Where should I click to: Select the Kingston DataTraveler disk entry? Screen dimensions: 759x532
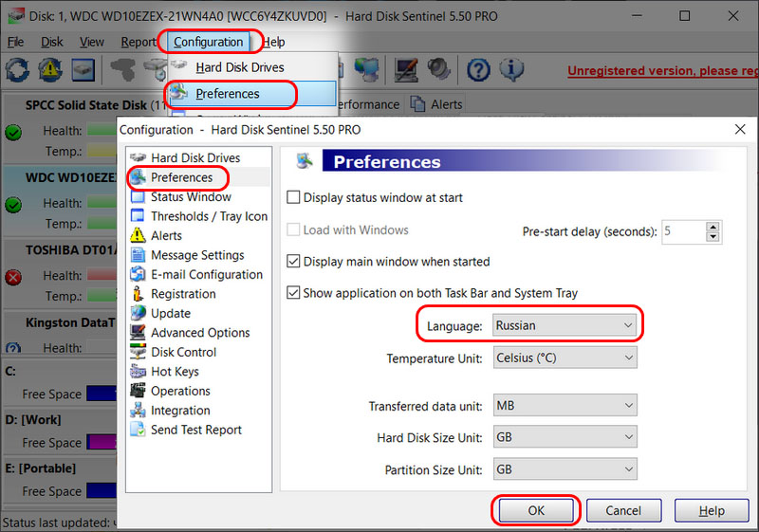click(60, 332)
